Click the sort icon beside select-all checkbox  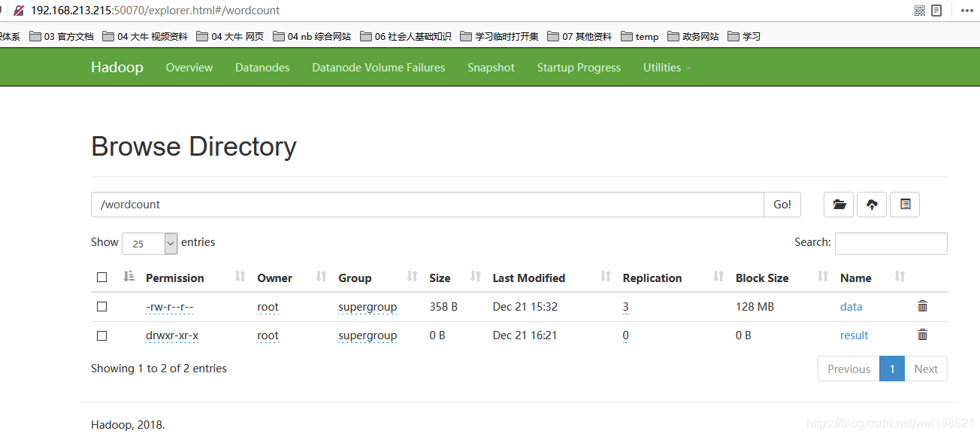129,277
